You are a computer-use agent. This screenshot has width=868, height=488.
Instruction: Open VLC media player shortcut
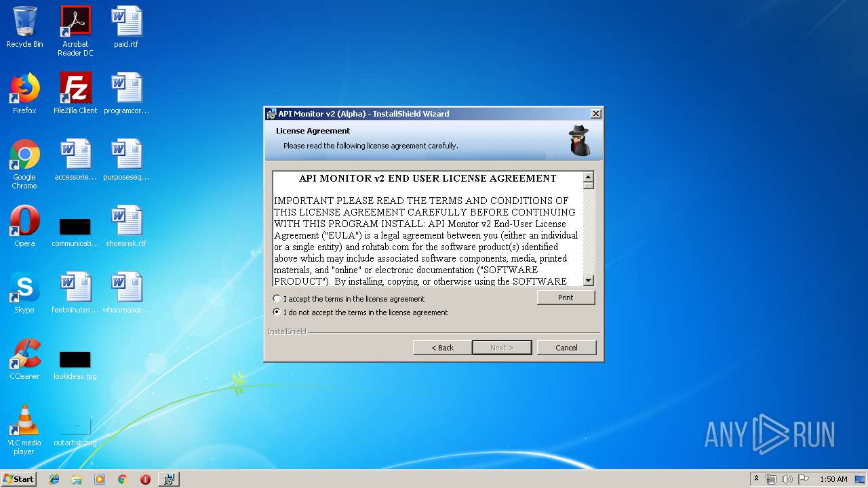click(x=24, y=430)
